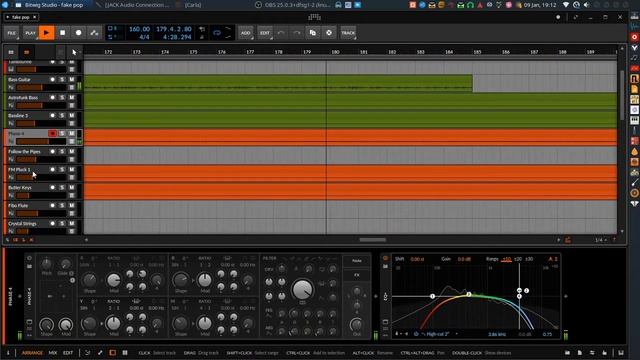640x360 pixels.
Task: Open the EDIT menu in toolbar
Action: pyautogui.click(x=265, y=33)
